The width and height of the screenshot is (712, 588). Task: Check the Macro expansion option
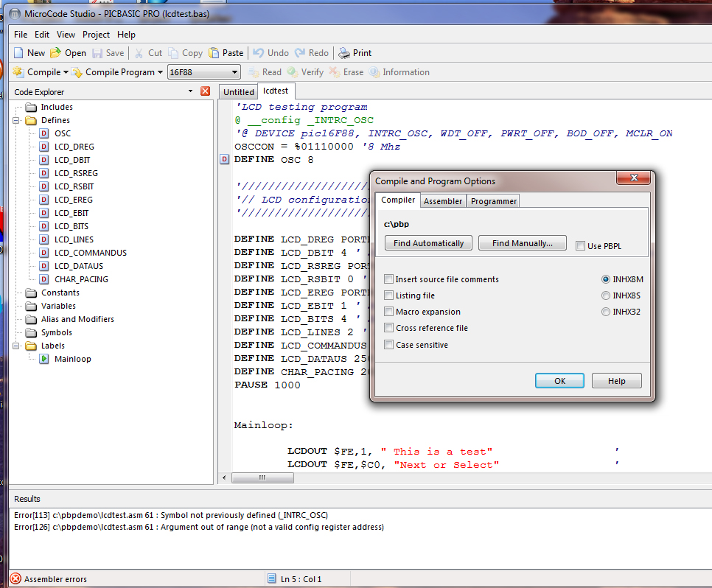[x=388, y=312]
